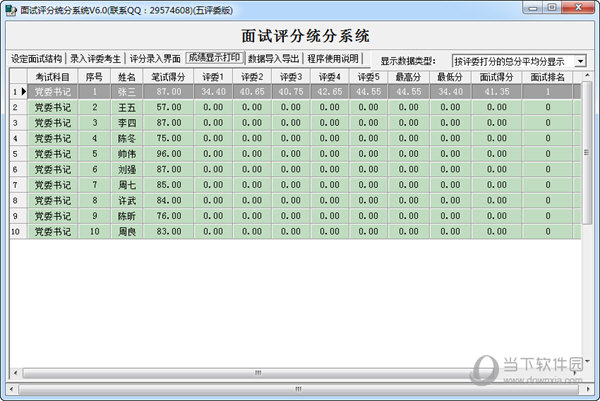The image size is (600, 401).
Task: Click 评委1 score cell for 王五
Action: click(x=214, y=107)
